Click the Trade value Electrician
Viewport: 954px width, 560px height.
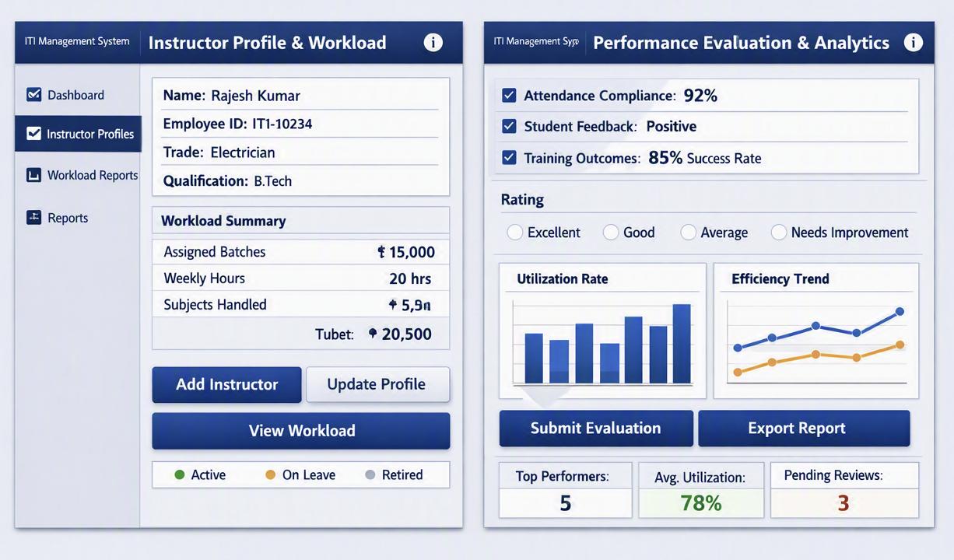(243, 152)
